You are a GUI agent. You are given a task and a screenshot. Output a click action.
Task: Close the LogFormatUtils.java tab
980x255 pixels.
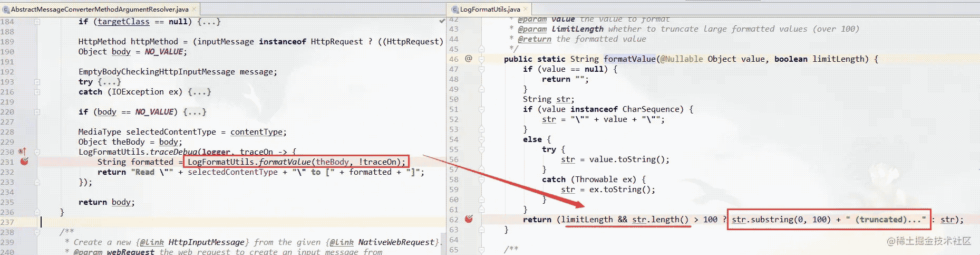[x=526, y=9]
